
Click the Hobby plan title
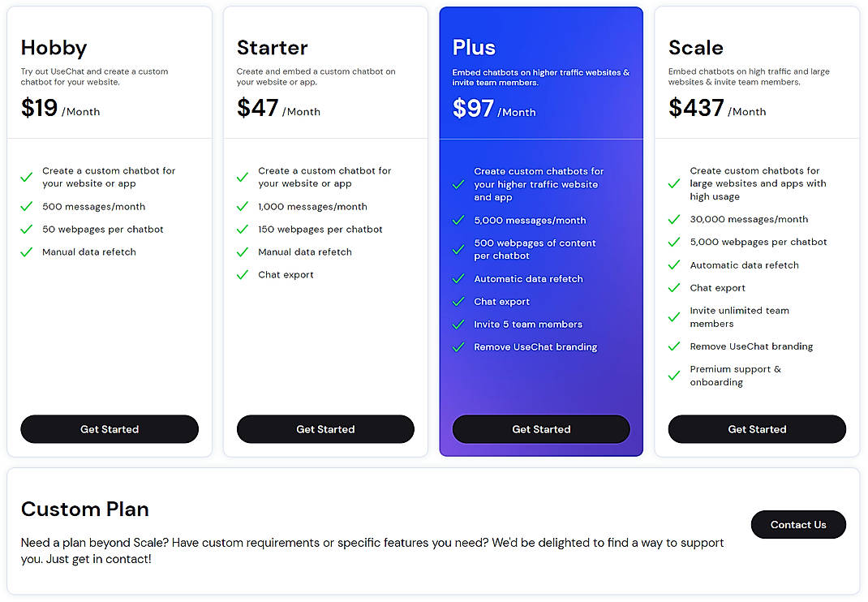54,48
